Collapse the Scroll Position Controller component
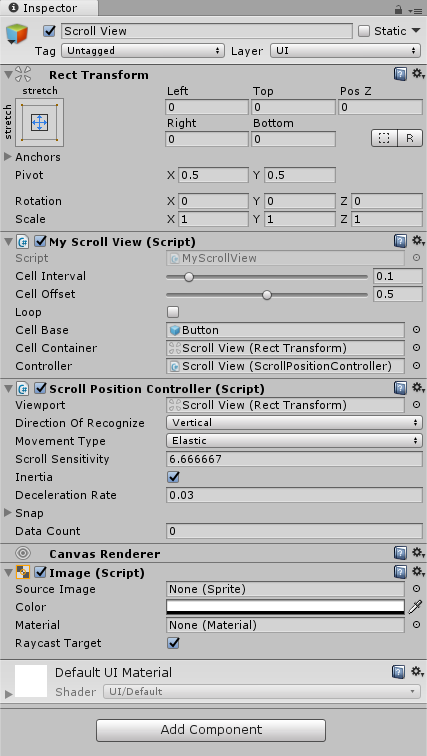The image size is (427, 756). pos(8,388)
